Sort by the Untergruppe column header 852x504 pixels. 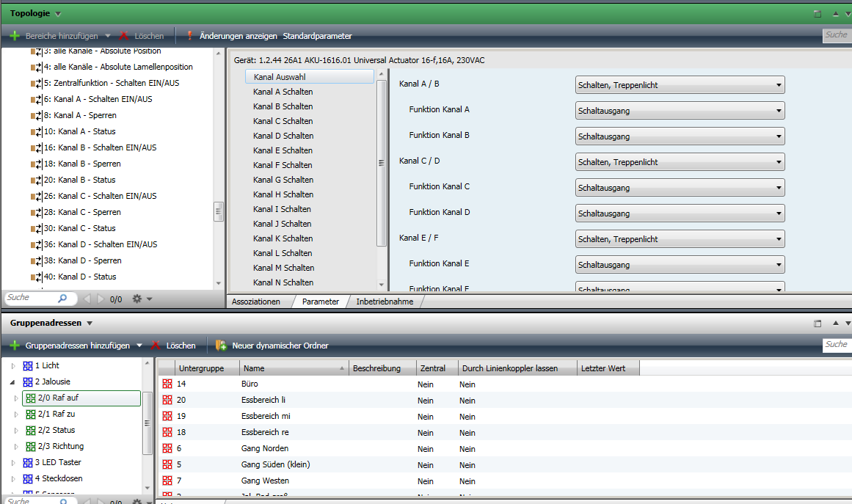(x=208, y=368)
